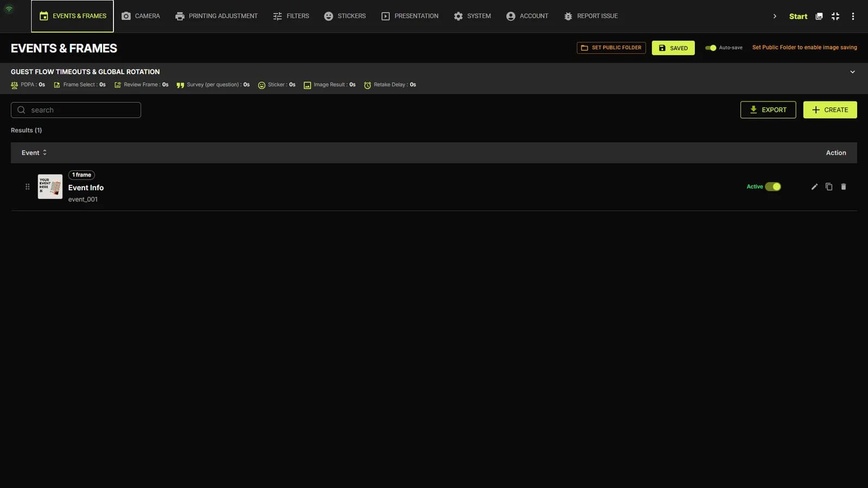Click the Create button
This screenshot has height=488, width=868.
(x=830, y=110)
